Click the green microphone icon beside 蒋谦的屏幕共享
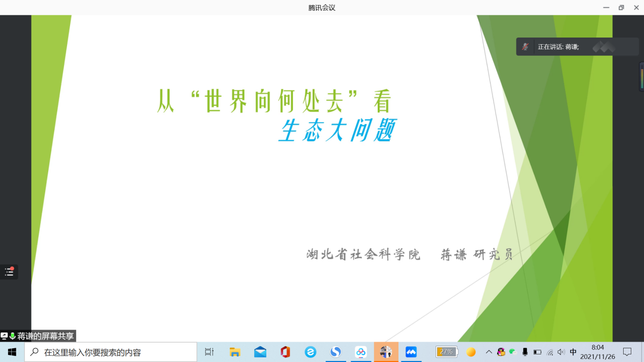This screenshot has height=362, width=644. click(x=13, y=336)
